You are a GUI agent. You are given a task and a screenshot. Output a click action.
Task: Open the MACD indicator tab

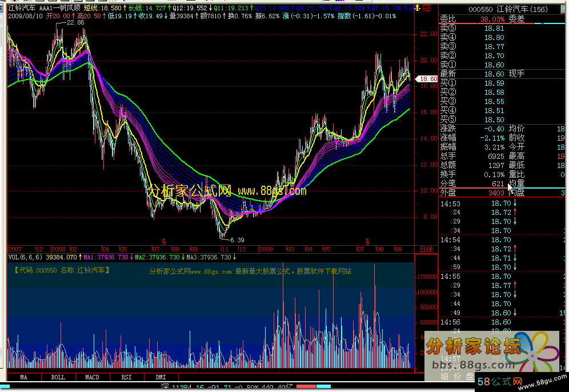pyautogui.click(x=92, y=377)
